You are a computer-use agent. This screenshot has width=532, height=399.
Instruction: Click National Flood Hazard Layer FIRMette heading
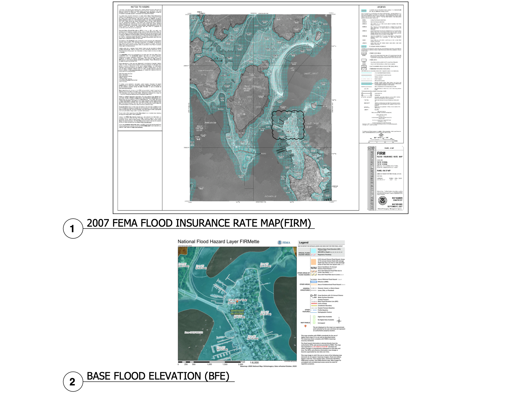pos(218,242)
